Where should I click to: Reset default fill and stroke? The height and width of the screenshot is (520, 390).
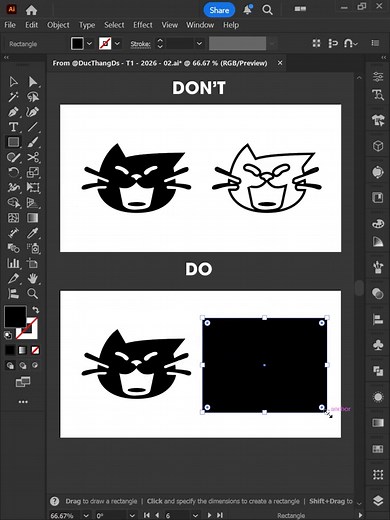(x=8, y=335)
